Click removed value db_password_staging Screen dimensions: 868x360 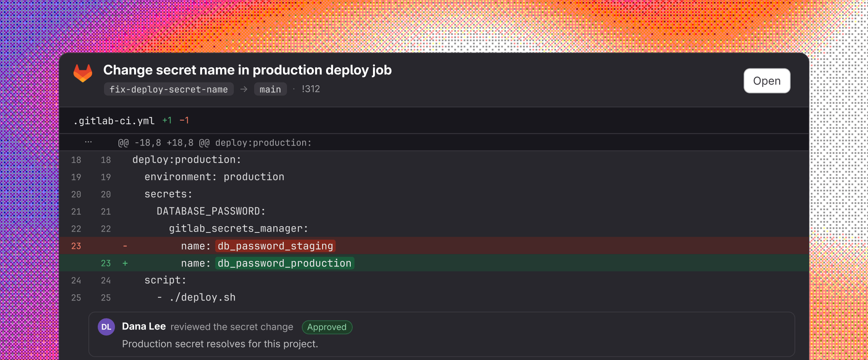click(x=275, y=246)
